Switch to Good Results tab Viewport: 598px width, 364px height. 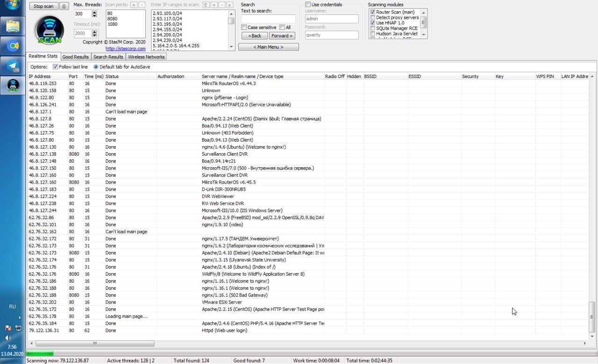pyautogui.click(x=76, y=57)
